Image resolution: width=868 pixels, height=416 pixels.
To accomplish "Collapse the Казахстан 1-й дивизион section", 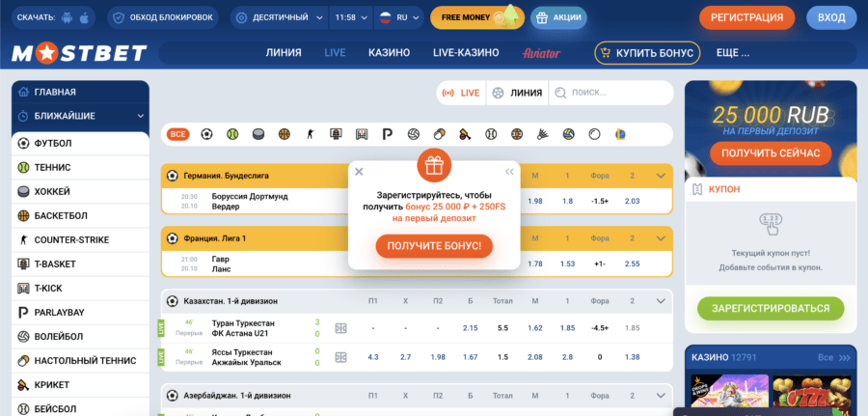I will (661, 301).
